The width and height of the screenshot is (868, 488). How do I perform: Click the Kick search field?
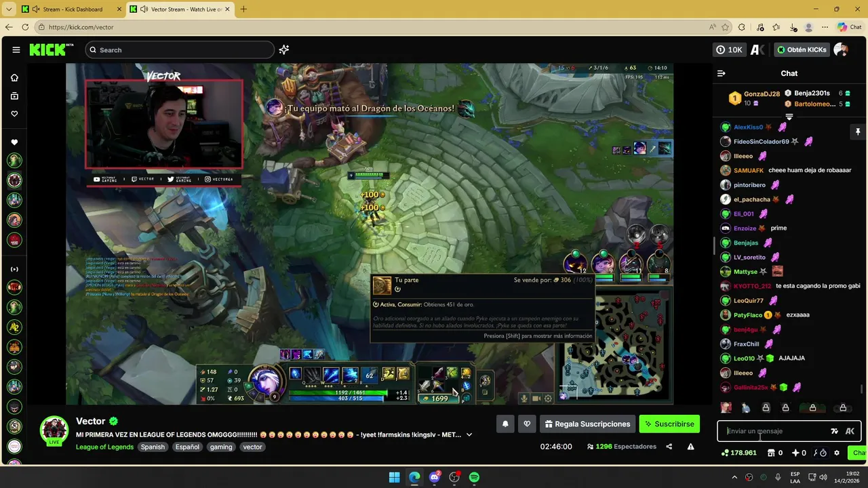tap(180, 49)
